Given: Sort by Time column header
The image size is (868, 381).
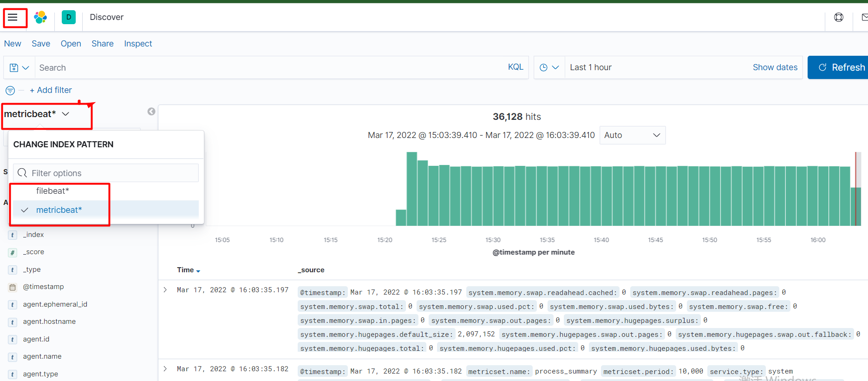Looking at the screenshot, I should click(x=188, y=270).
